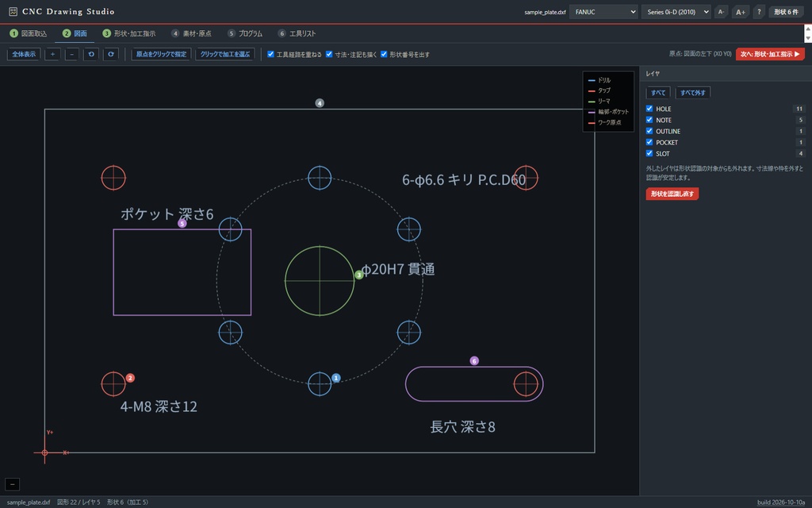Click 原点をクリックで指定 button
Image resolution: width=812 pixels, height=508 pixels.
[x=161, y=54]
